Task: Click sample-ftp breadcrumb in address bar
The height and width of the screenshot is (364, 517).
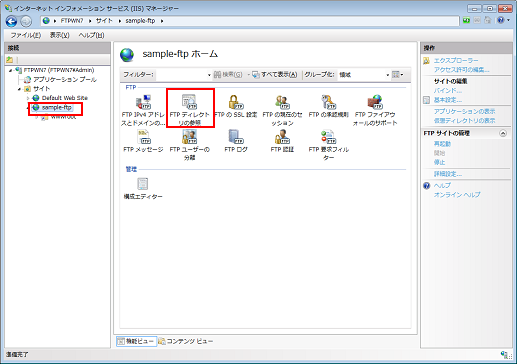Action: click(x=140, y=21)
